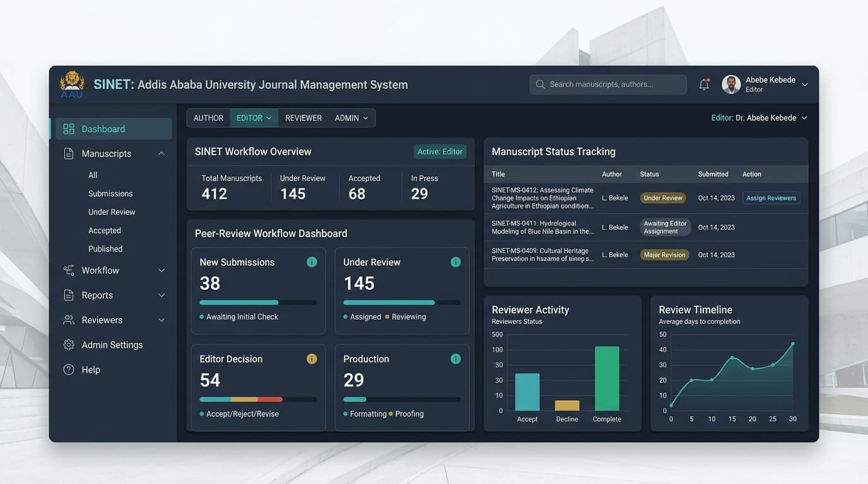Show info for Production card
This screenshot has height=484, width=868.
(455, 359)
